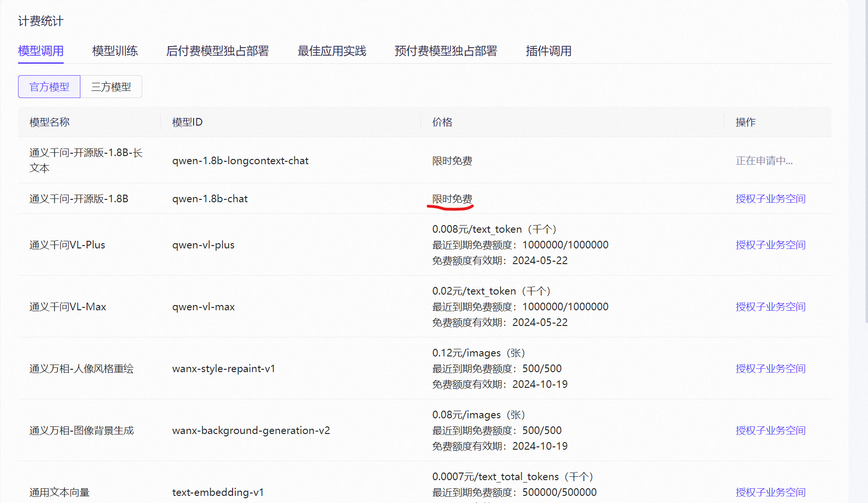The height and width of the screenshot is (503, 868).
Task: Click price 0.12元/images（张）
Action: [478, 353]
